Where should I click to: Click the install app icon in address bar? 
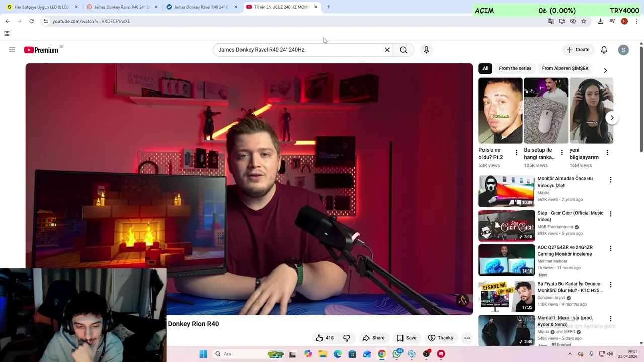click(x=562, y=21)
